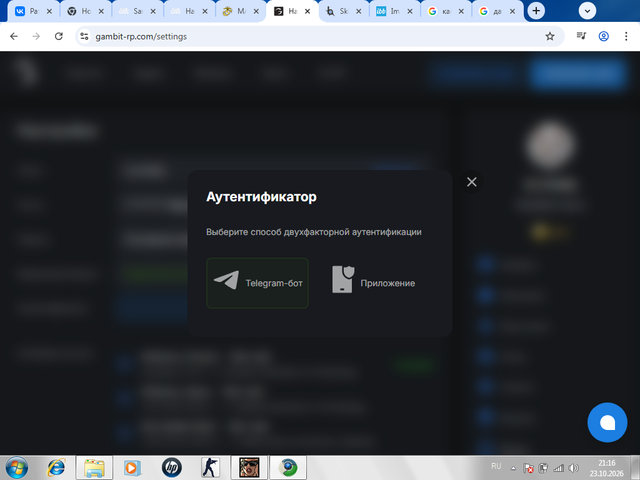This screenshot has height=480, width=640.
Task: Close the VK tab
Action: tap(49, 11)
